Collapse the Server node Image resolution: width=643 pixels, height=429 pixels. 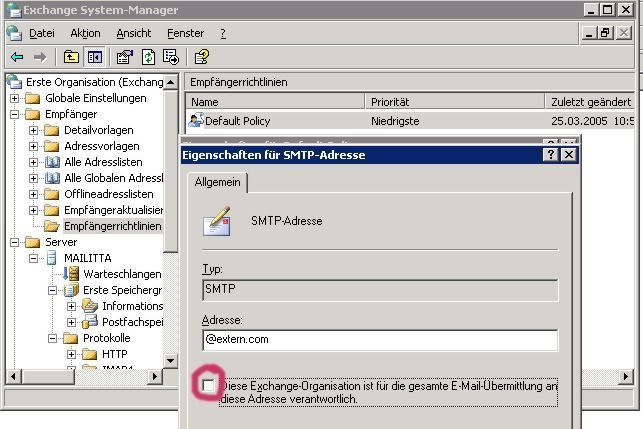14,242
